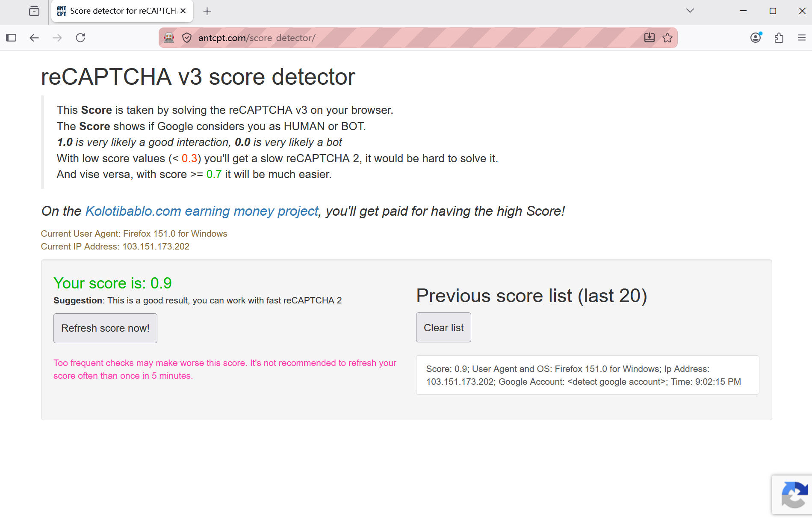Screen dimensions: 812x520
Task: Go forward with the forward arrow
Action: [57, 38]
